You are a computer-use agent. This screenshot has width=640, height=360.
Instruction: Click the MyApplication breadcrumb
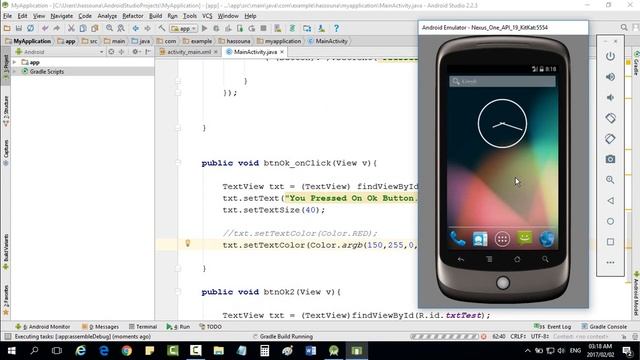pyautogui.click(x=28, y=41)
